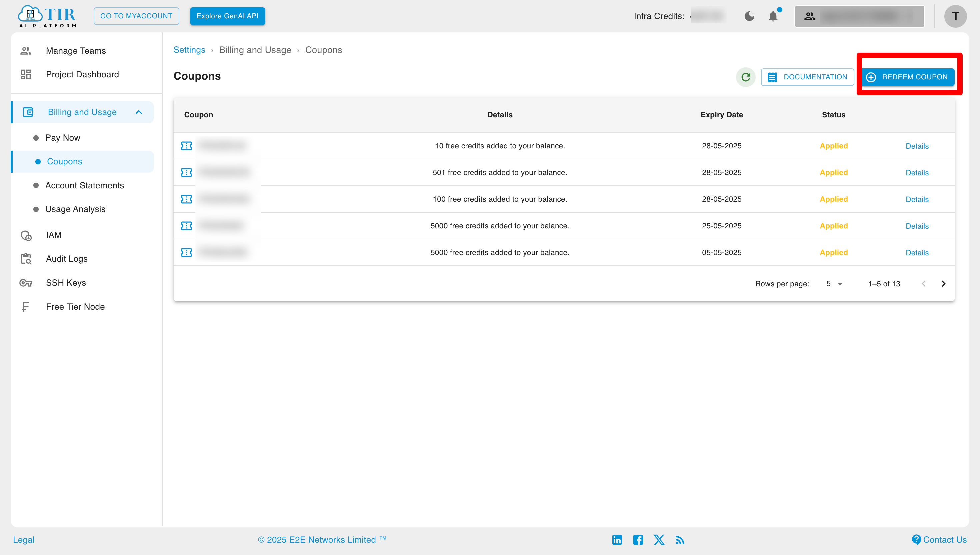Open Audit Logs in sidebar
This screenshot has width=980, height=555.
click(67, 259)
